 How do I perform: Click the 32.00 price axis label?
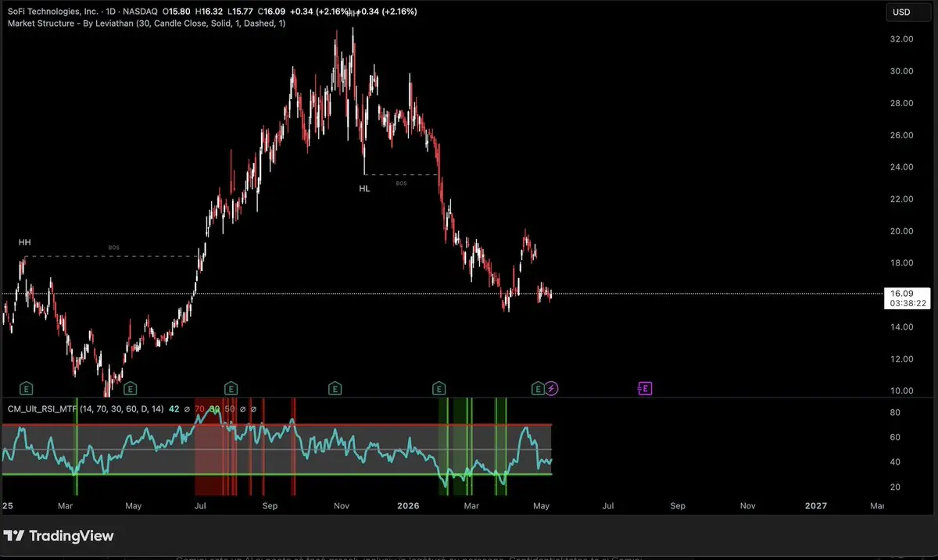[x=903, y=39]
